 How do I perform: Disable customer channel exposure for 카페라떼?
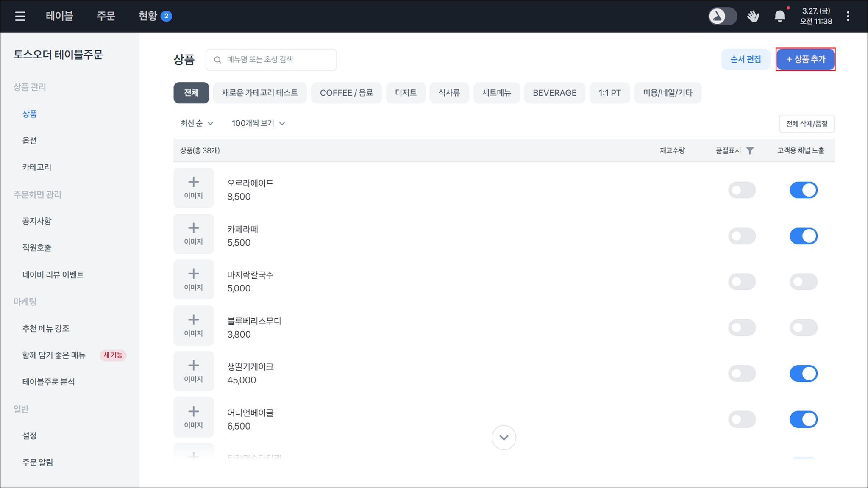click(x=803, y=236)
